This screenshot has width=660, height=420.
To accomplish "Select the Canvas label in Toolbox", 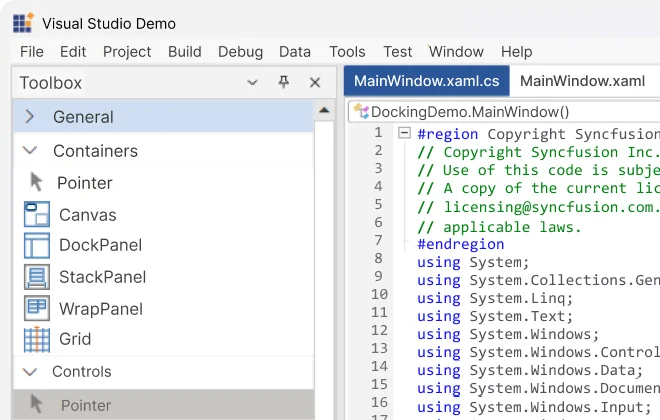I will tap(88, 215).
